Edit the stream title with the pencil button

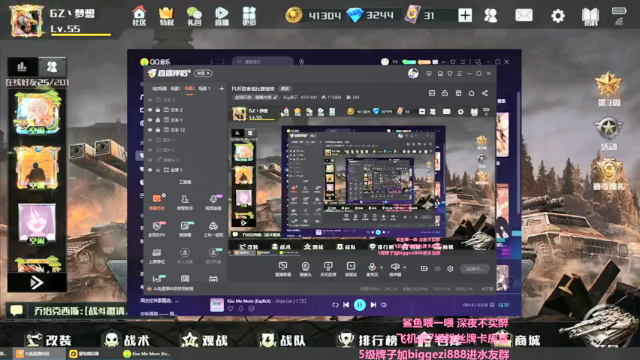click(275, 97)
